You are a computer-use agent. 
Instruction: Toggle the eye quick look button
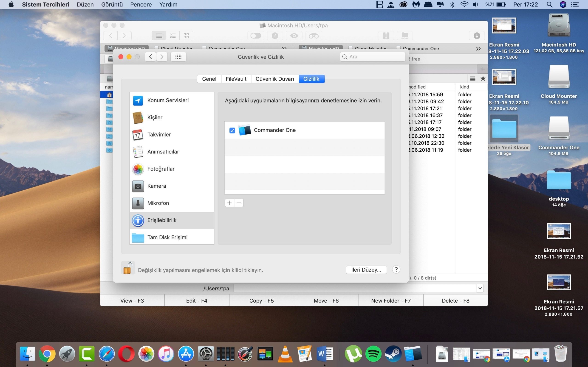[x=294, y=36]
